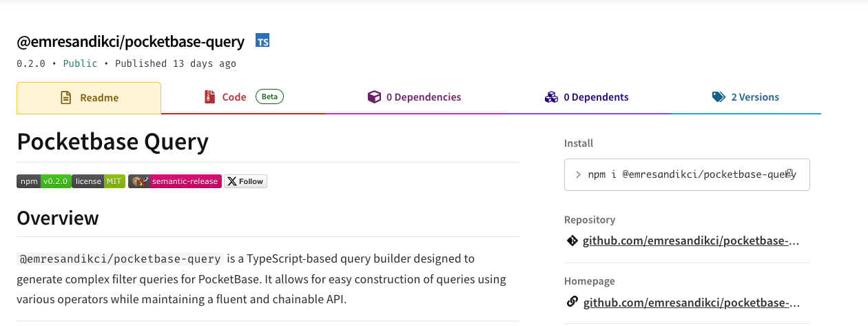The width and height of the screenshot is (868, 326).
Task: Click the Overview heading
Action: coord(58,218)
